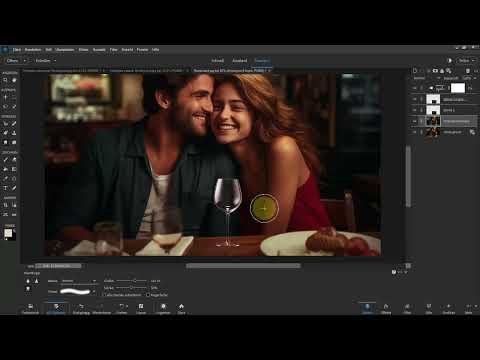
Task: Select the Hintergrund layer thumbnail
Action: tap(433, 132)
